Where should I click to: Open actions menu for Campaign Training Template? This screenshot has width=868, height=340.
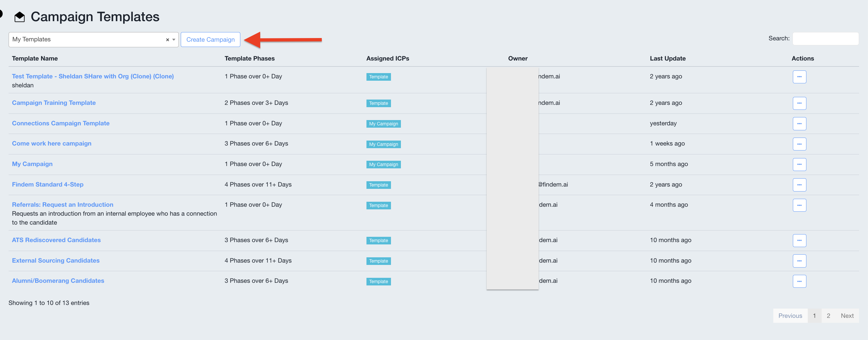point(799,103)
